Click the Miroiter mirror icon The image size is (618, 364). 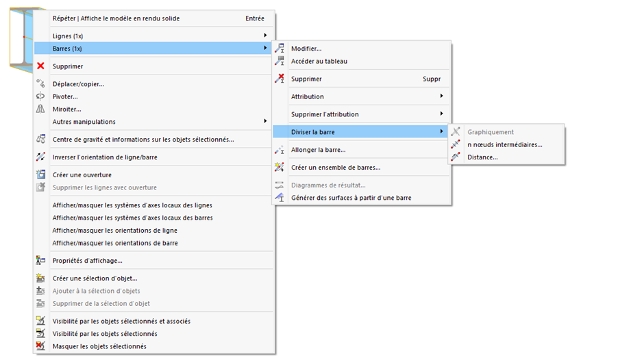point(40,109)
